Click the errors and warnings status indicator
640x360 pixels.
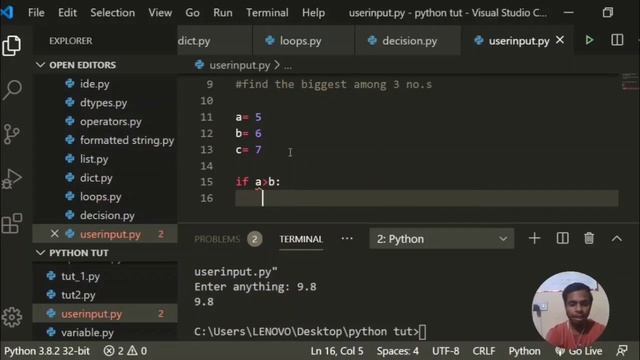coord(125,351)
